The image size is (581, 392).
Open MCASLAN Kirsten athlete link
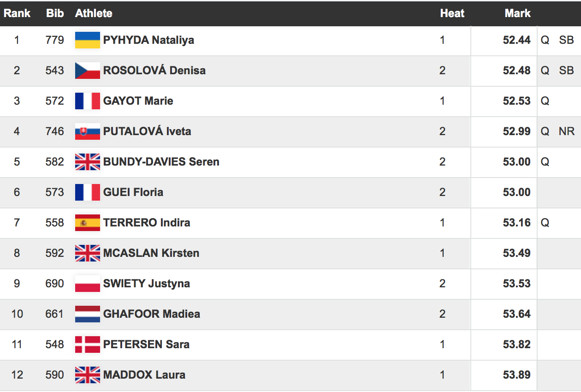tap(151, 253)
